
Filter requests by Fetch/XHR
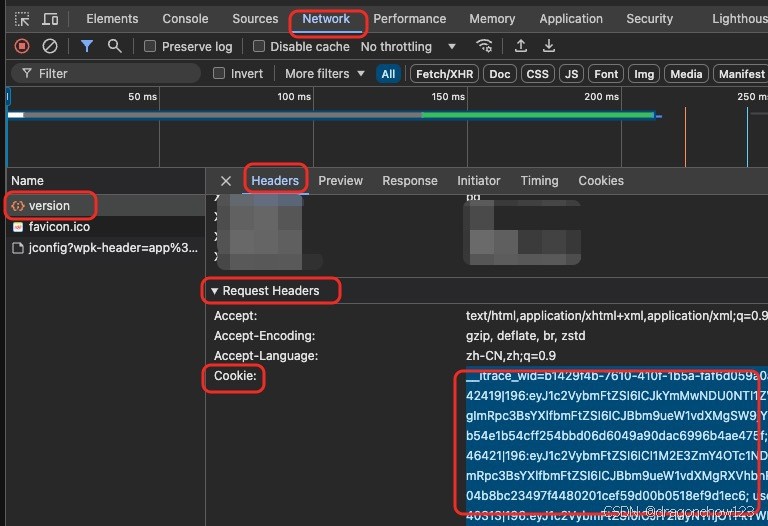445,74
